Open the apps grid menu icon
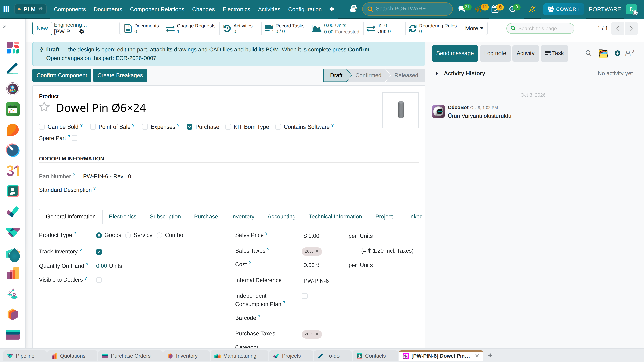Viewport: 644px width, 362px height. click(6, 9)
